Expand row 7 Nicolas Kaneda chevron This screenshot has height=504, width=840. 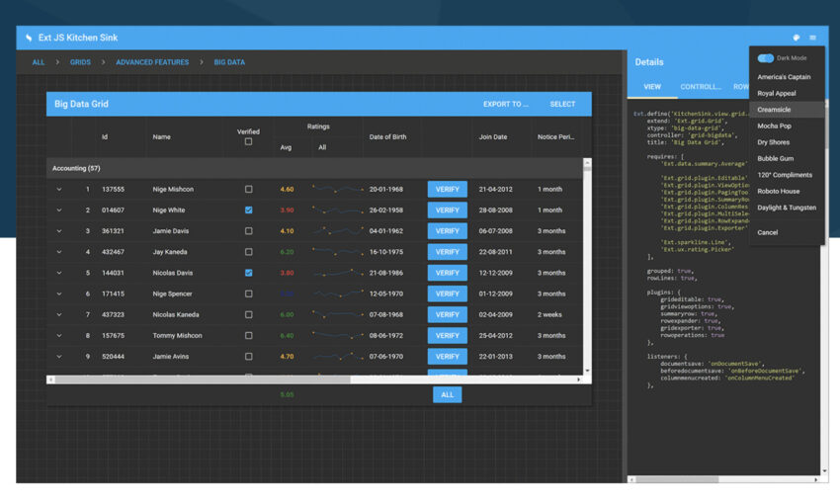coord(59,314)
